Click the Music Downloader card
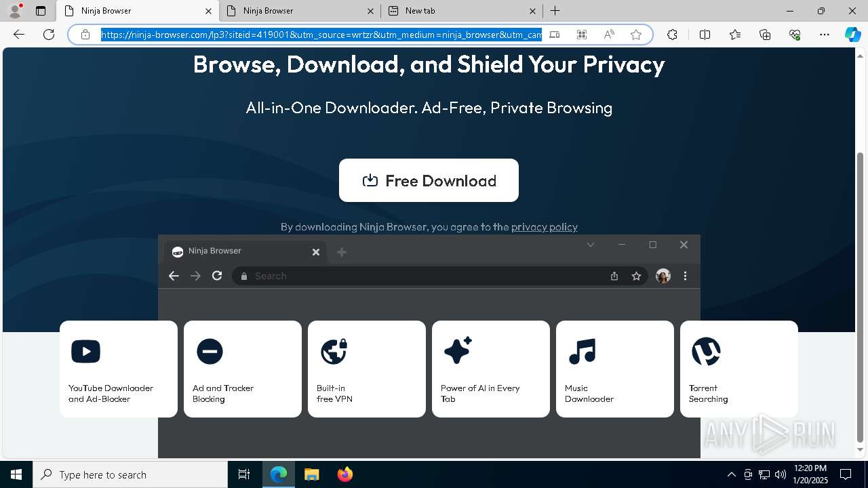This screenshot has height=488, width=868. pos(615,369)
